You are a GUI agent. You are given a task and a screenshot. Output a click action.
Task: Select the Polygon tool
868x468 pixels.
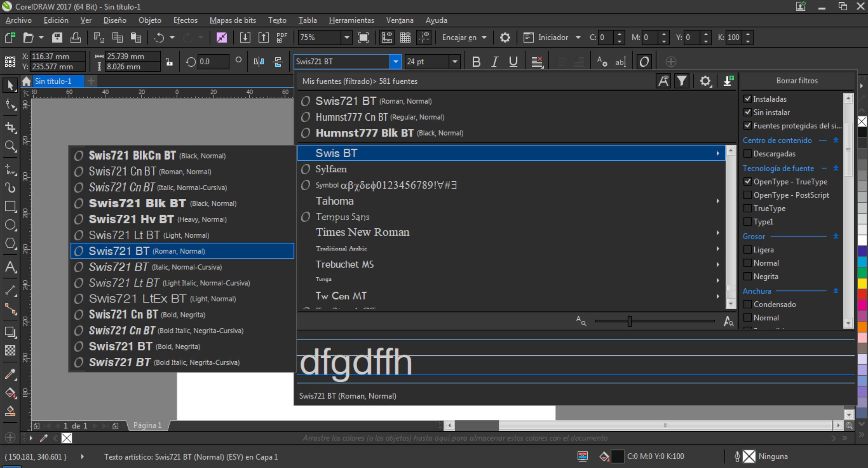tap(10, 243)
